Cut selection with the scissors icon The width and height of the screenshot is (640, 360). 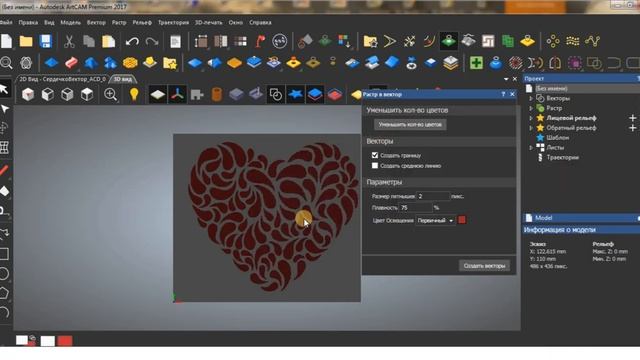click(x=69, y=41)
